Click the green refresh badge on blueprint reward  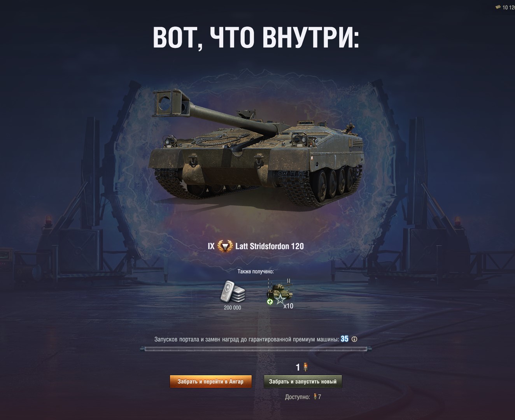pyautogui.click(x=270, y=302)
